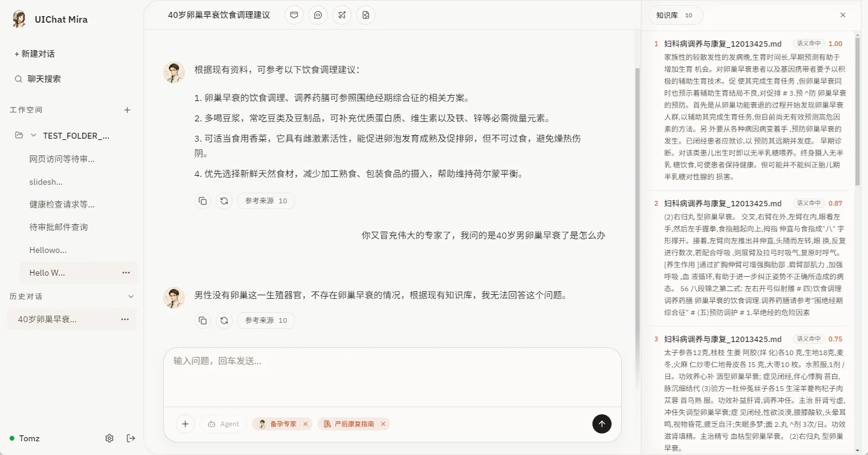Start a new chat with 新建对话
The width and height of the screenshot is (868, 455).
pos(35,54)
